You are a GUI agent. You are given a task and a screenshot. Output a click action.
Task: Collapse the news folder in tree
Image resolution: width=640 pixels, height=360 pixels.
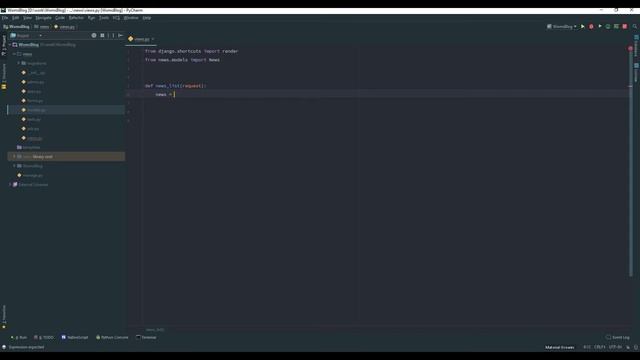click(14, 54)
